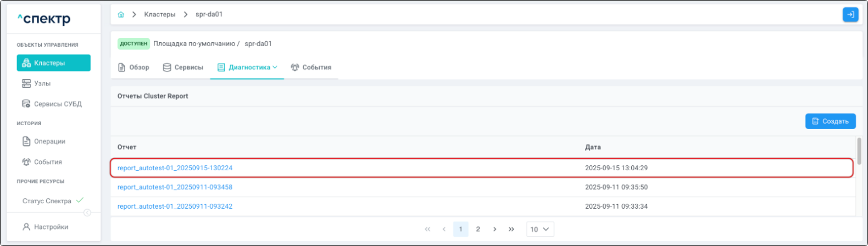Screen dimensions: 868x246
Task: Open Настройки in the sidebar
Action: [x=51, y=227]
